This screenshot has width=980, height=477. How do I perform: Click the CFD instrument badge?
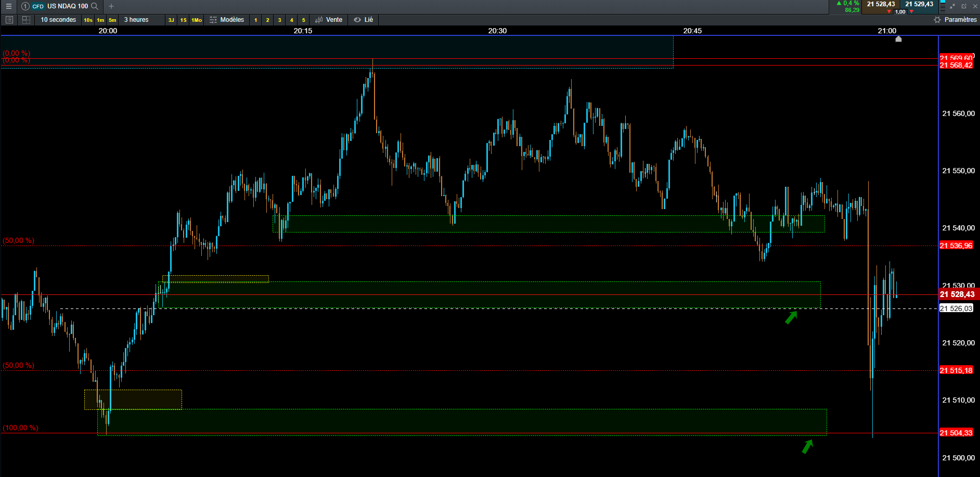38,6
